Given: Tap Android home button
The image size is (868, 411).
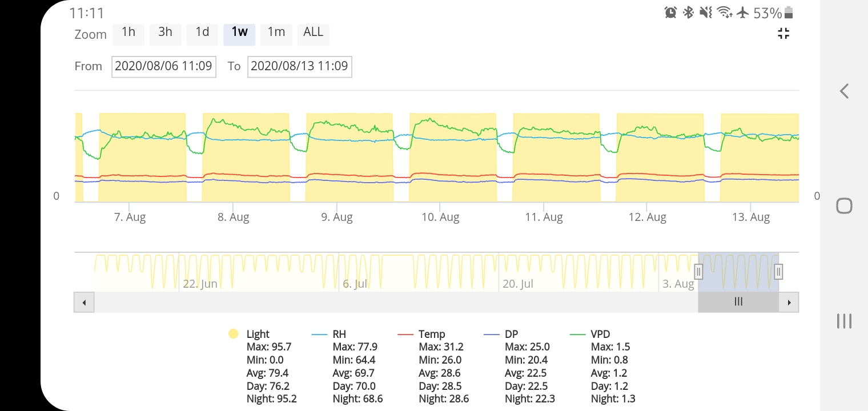Looking at the screenshot, I should tap(844, 205).
